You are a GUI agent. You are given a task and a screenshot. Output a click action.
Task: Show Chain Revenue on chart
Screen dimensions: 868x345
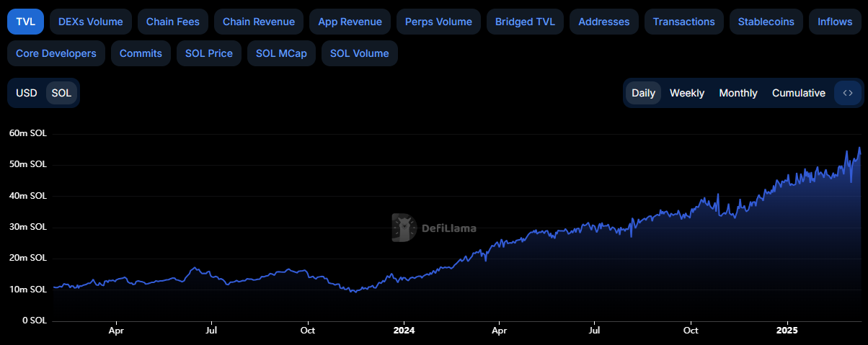click(258, 22)
